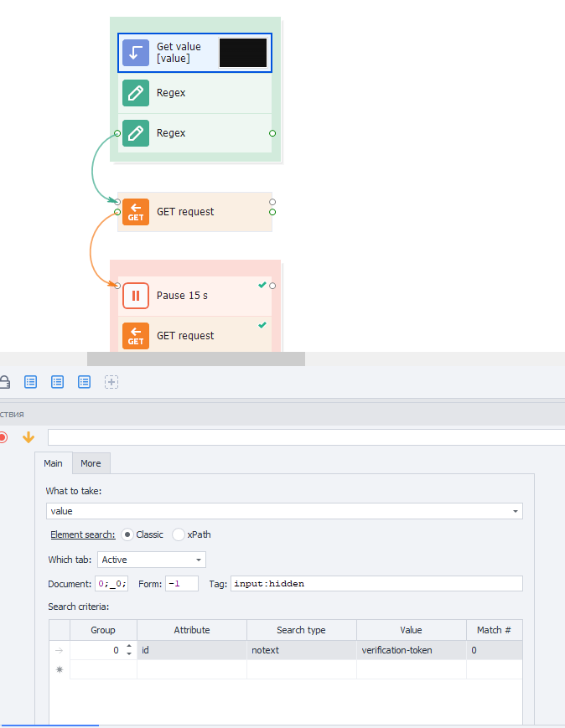Click the Value column header

412,630
